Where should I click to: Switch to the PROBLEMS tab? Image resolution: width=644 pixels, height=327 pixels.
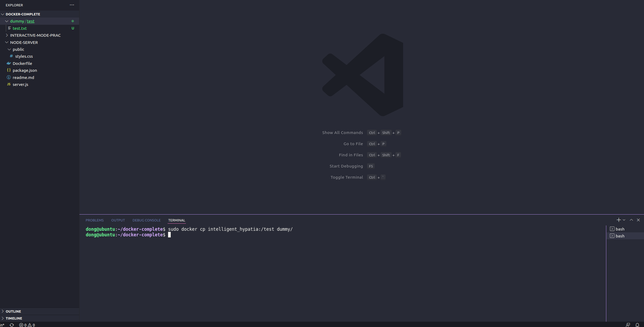click(95, 220)
